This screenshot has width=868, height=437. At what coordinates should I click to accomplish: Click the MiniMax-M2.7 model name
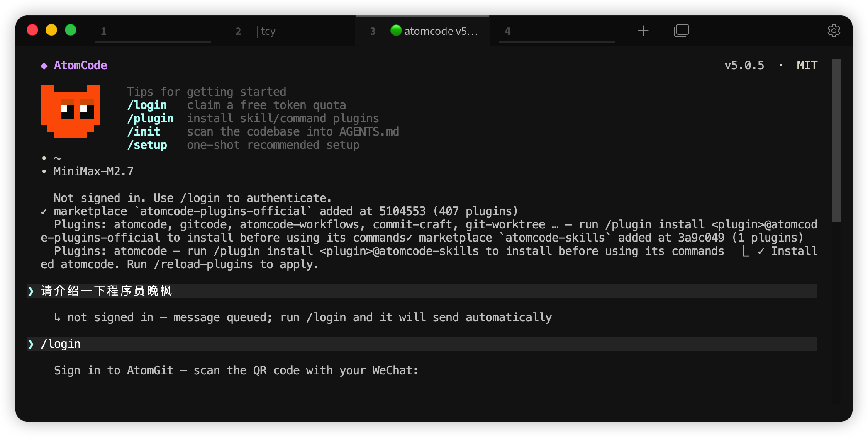(93, 171)
